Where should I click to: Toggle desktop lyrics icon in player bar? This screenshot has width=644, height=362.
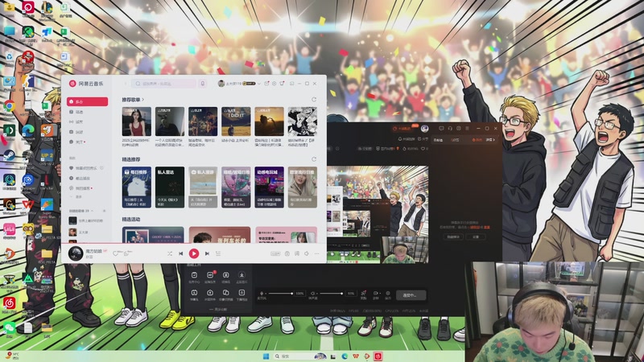[287, 253]
